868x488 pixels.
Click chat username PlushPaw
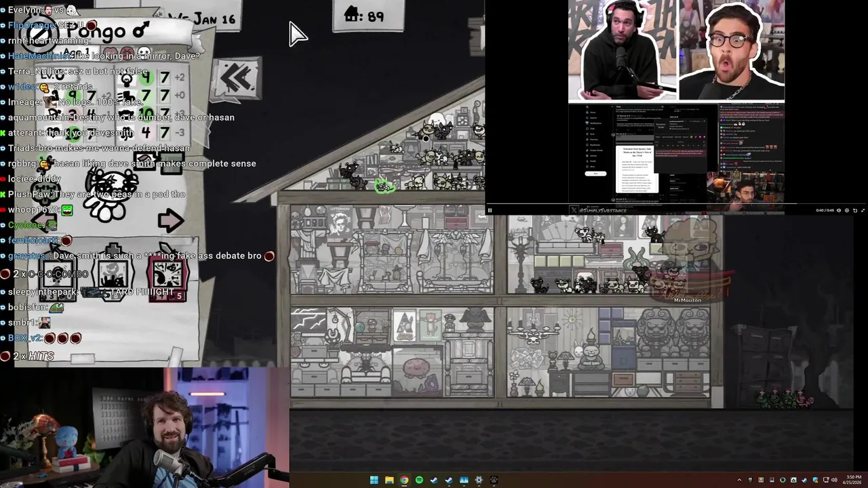click(x=29, y=194)
